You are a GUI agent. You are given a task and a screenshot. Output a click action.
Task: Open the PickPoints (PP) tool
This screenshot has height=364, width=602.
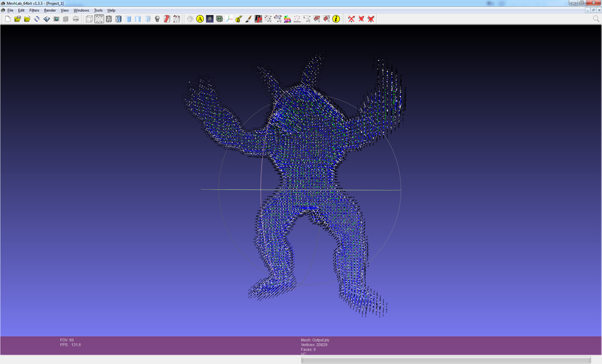[x=258, y=19]
